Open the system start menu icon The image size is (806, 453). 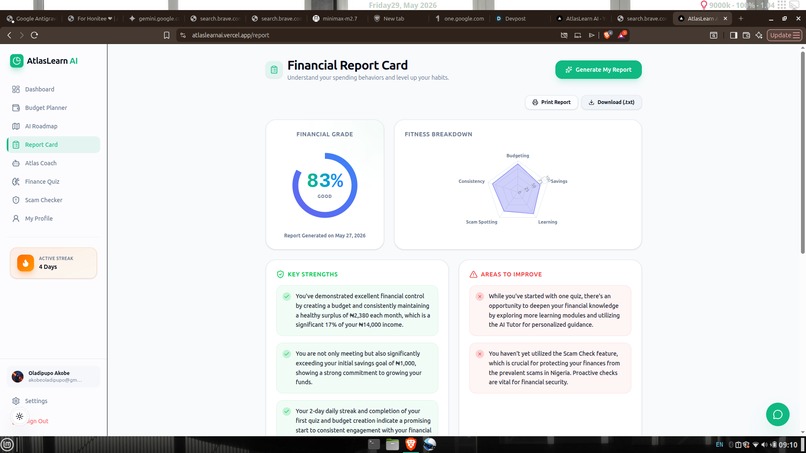click(7, 444)
